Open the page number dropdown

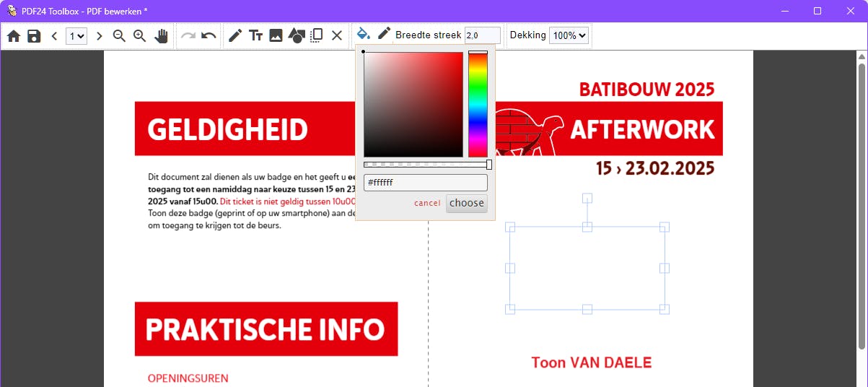76,36
